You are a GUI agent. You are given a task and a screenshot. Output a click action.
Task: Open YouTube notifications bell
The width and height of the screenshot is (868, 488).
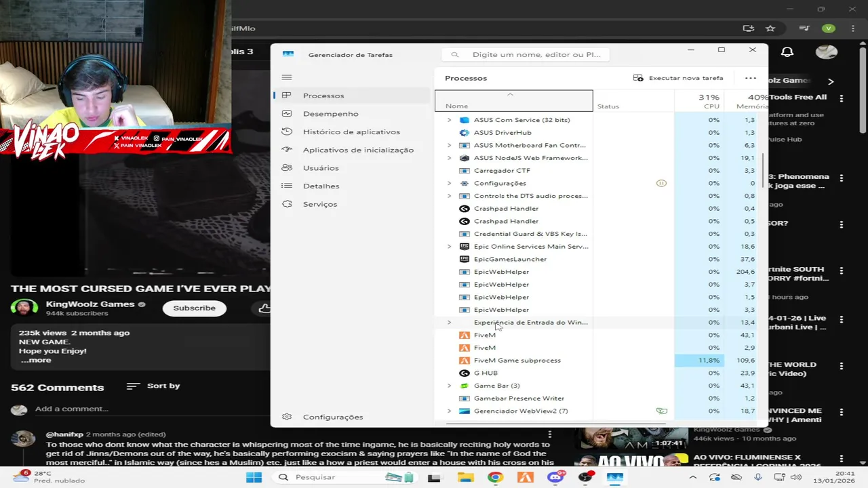tap(787, 52)
